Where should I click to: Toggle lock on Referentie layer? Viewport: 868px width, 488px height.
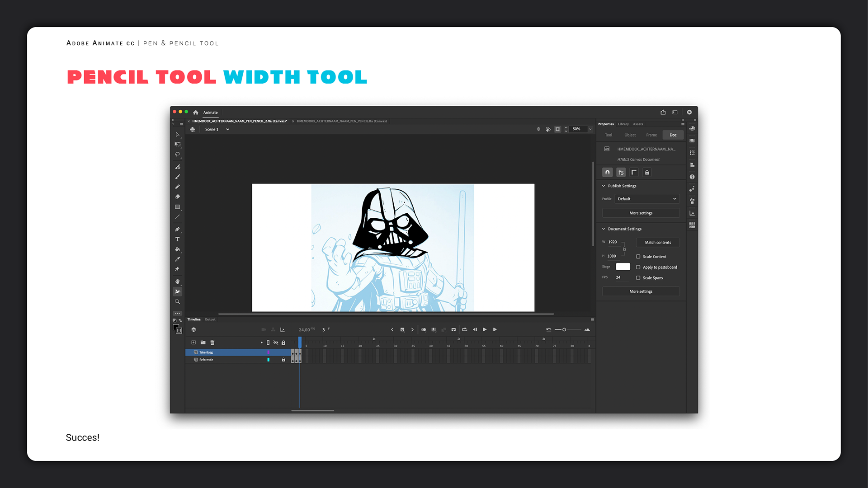pyautogui.click(x=283, y=360)
